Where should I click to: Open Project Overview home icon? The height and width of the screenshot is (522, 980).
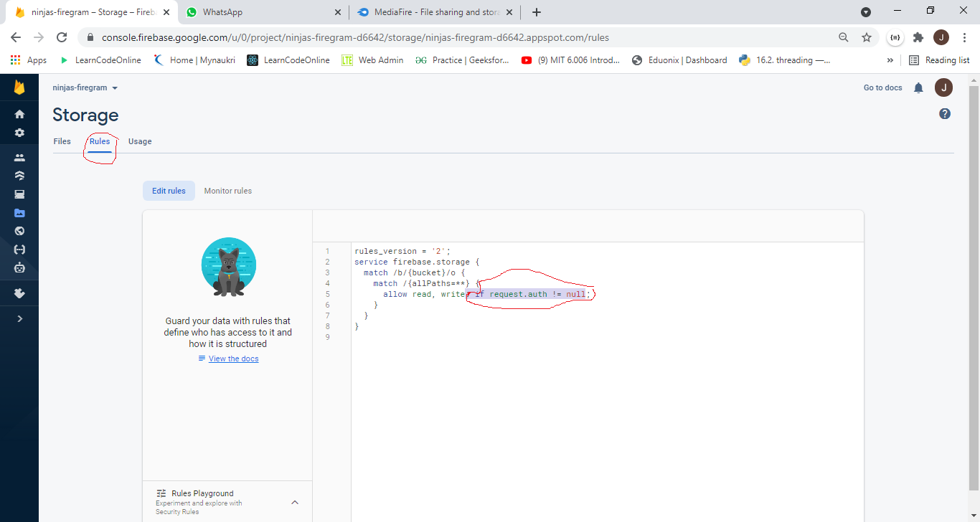(19, 114)
